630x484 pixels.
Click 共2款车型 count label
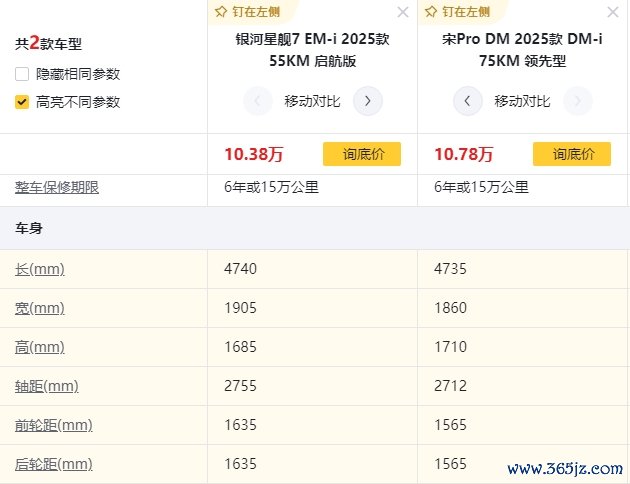(48, 43)
